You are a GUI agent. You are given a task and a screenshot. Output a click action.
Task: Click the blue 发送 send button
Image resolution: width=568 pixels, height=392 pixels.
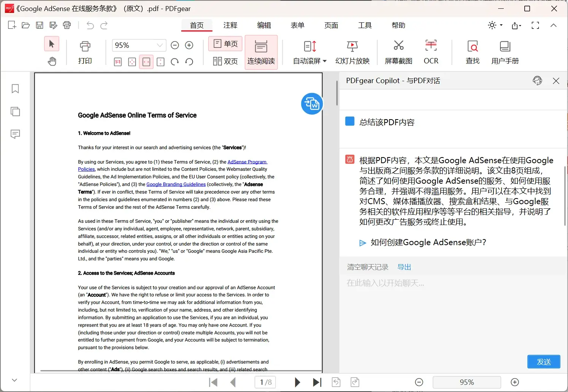coord(544,362)
